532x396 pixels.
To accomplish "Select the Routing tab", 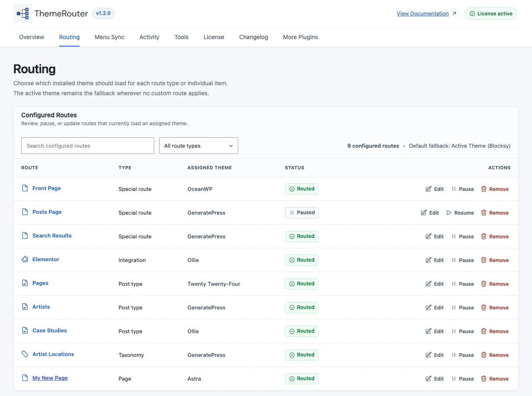I will pyautogui.click(x=69, y=37).
